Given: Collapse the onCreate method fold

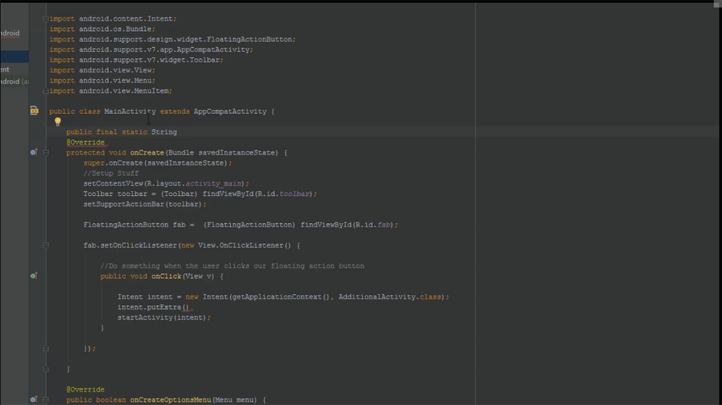Looking at the screenshot, I should (46, 152).
